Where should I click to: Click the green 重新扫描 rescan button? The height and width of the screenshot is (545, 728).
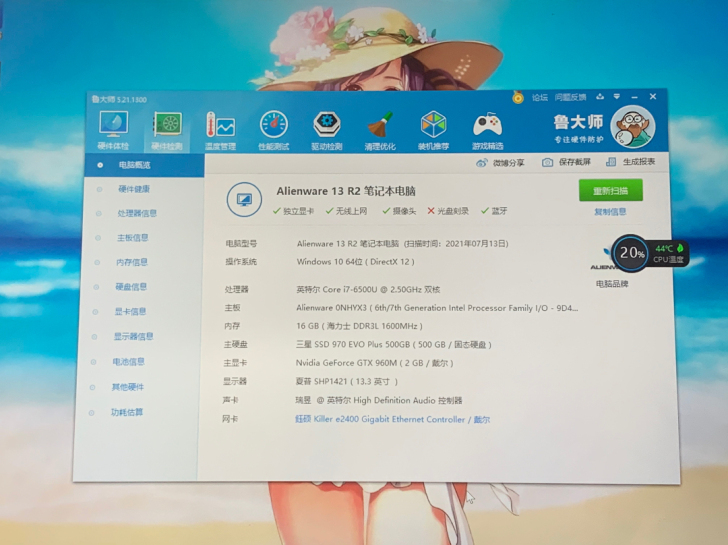tap(611, 190)
